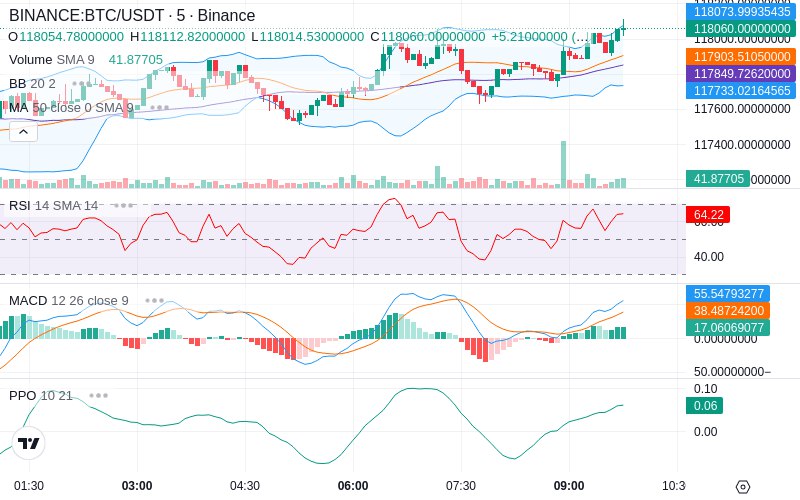Click the 117733.02164565 lower band price tag

click(741, 90)
